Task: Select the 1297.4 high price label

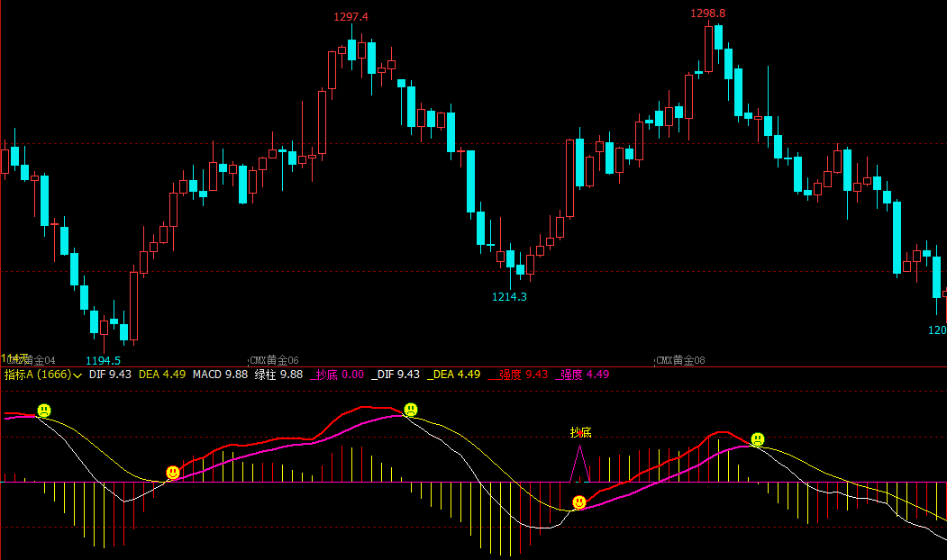Action: tap(351, 17)
